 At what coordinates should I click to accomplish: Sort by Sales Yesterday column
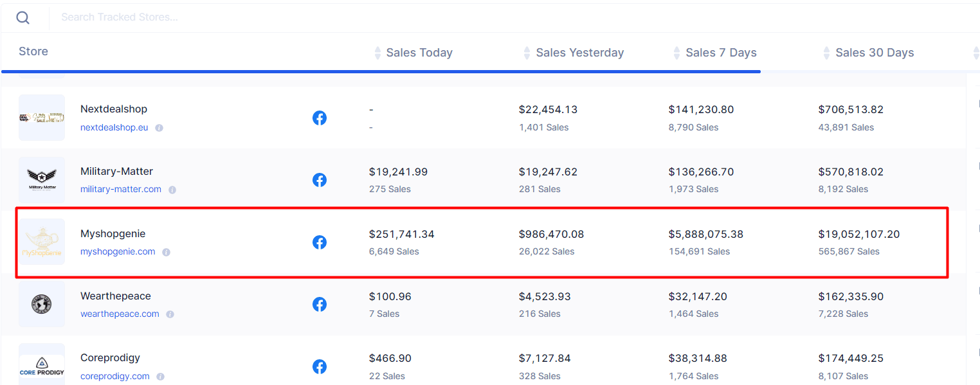tap(579, 53)
